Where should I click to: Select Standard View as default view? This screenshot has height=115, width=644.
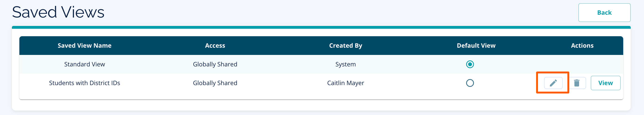click(x=470, y=64)
